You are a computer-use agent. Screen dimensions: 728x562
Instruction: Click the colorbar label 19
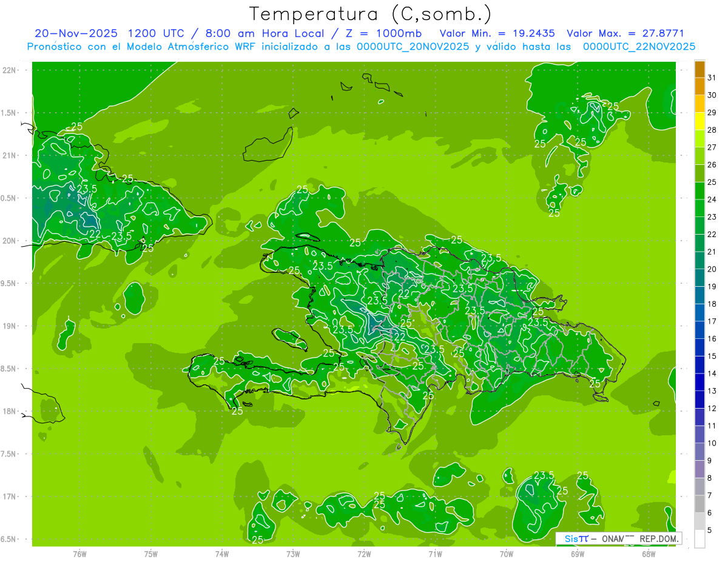point(712,287)
